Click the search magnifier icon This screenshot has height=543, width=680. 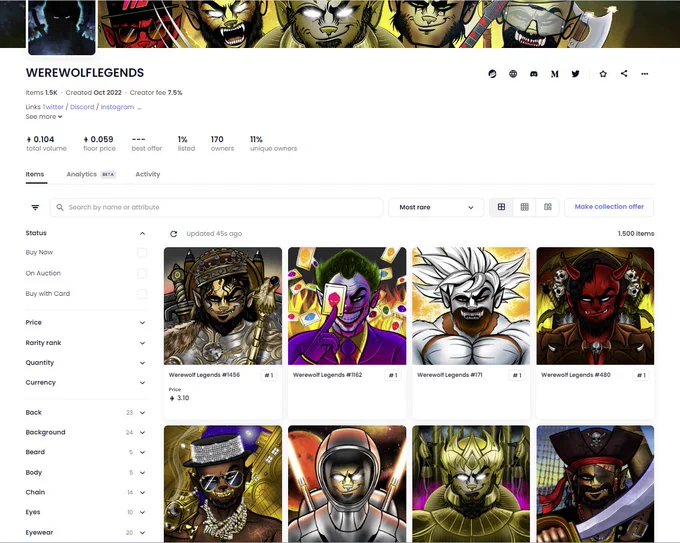point(60,207)
